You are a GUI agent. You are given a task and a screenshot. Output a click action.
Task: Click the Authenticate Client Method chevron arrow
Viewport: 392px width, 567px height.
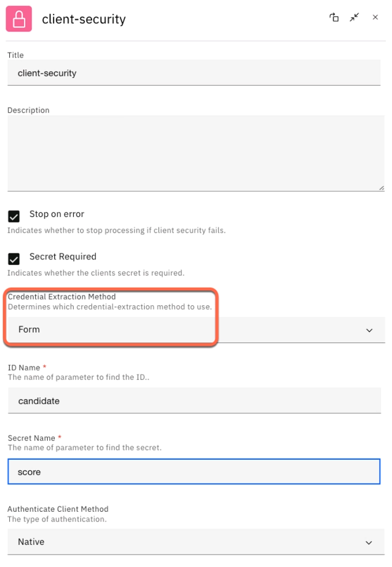tap(369, 543)
